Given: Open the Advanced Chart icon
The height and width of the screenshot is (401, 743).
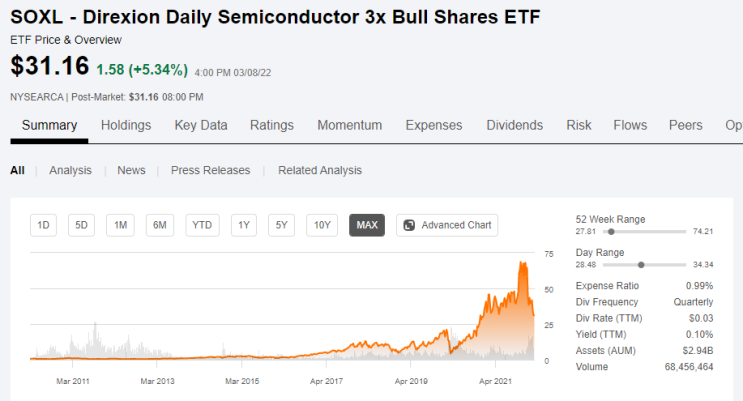Looking at the screenshot, I should coord(409,225).
